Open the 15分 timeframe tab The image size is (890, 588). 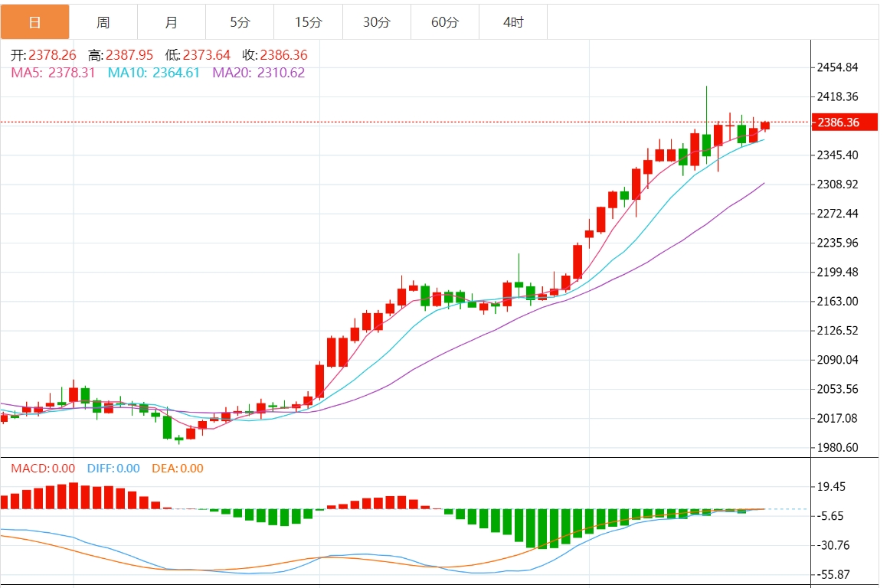(x=308, y=22)
